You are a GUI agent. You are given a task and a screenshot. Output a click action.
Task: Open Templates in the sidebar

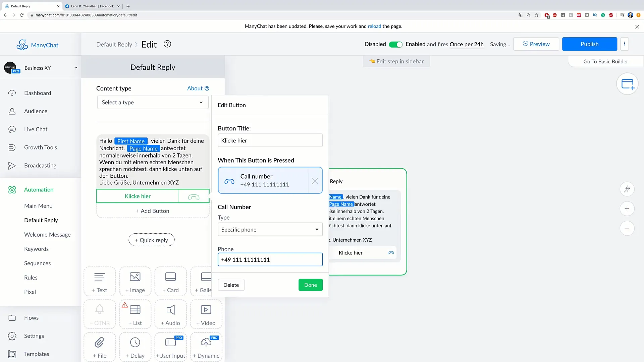click(x=37, y=354)
